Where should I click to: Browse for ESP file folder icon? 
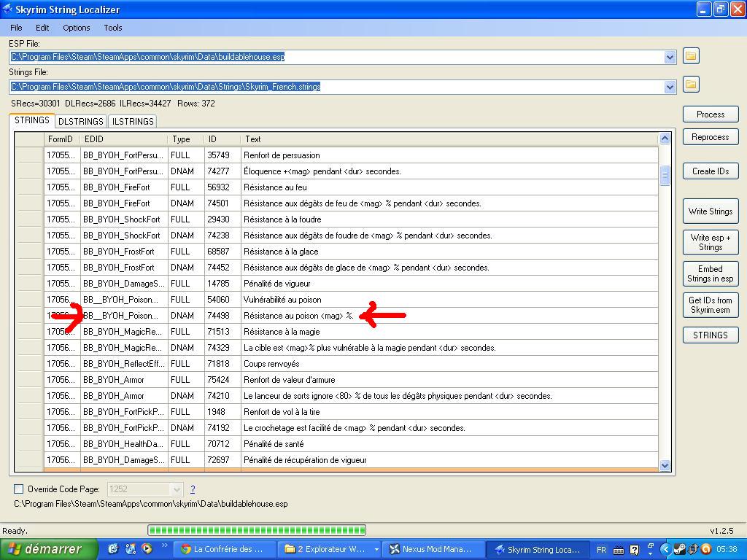691,56
